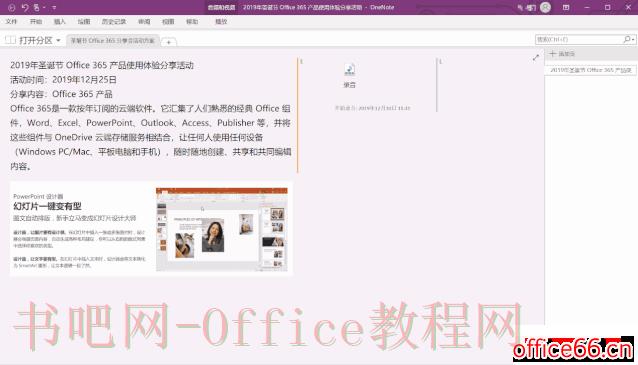This screenshot has width=638, height=365.
Task: Expand the 打开分区 notebook dropdown
Action: [58, 40]
